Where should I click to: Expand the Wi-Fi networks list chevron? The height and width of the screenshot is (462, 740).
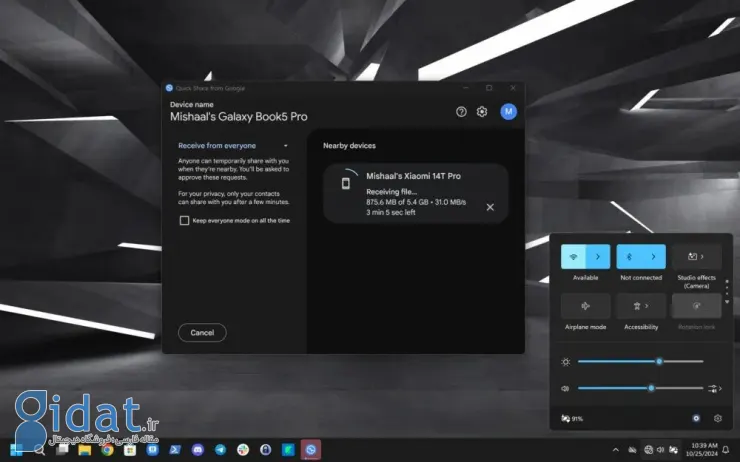coord(598,257)
